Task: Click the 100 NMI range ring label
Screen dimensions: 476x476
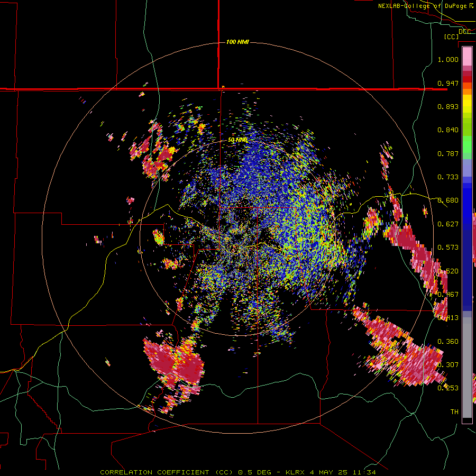Action: [x=237, y=42]
